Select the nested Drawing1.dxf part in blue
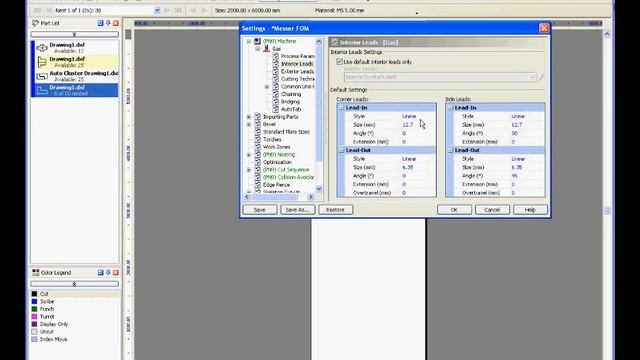This screenshot has width=640, height=360. tap(76, 90)
